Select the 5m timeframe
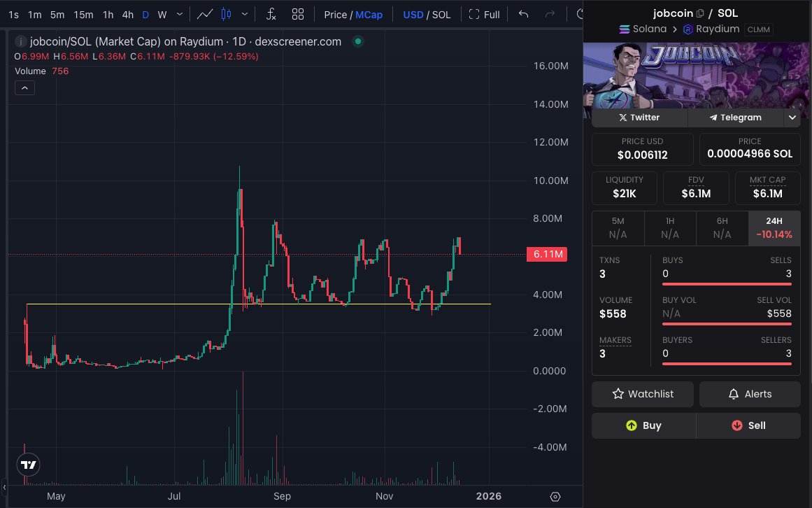 click(x=57, y=15)
